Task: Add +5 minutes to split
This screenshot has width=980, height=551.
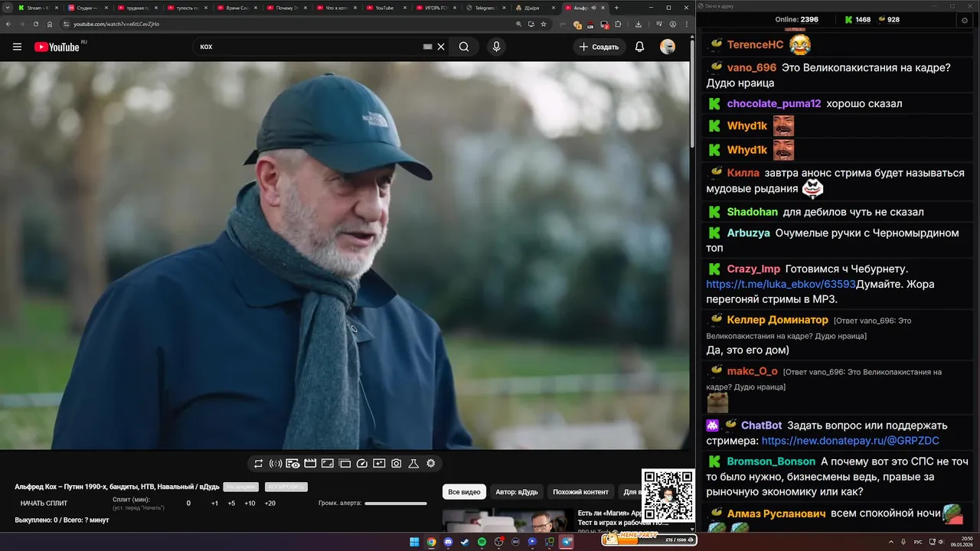Action: (x=231, y=504)
